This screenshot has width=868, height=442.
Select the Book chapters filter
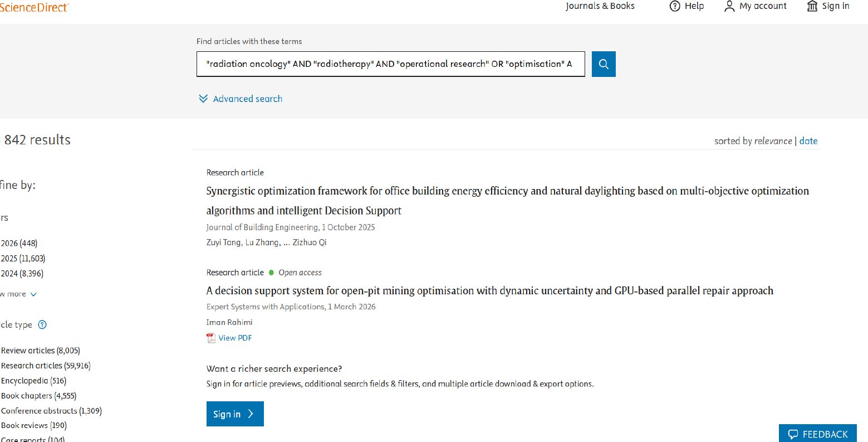[38, 396]
